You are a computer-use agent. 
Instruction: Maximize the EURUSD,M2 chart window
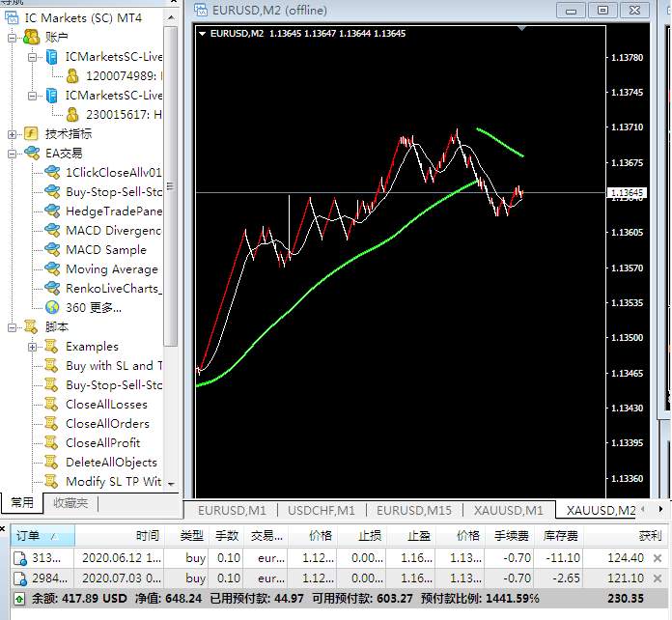(x=602, y=10)
